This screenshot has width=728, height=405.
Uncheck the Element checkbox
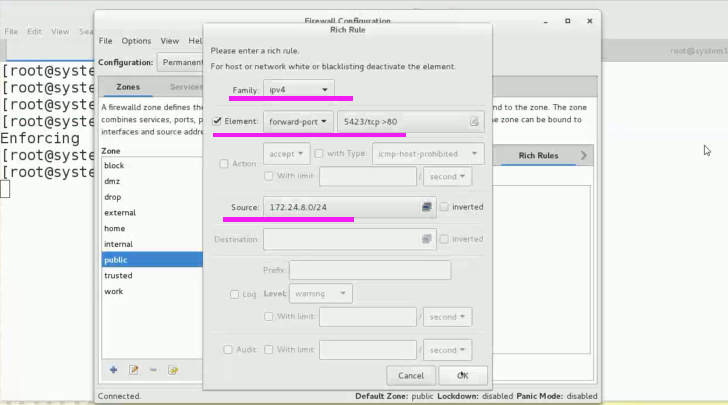pyautogui.click(x=217, y=121)
